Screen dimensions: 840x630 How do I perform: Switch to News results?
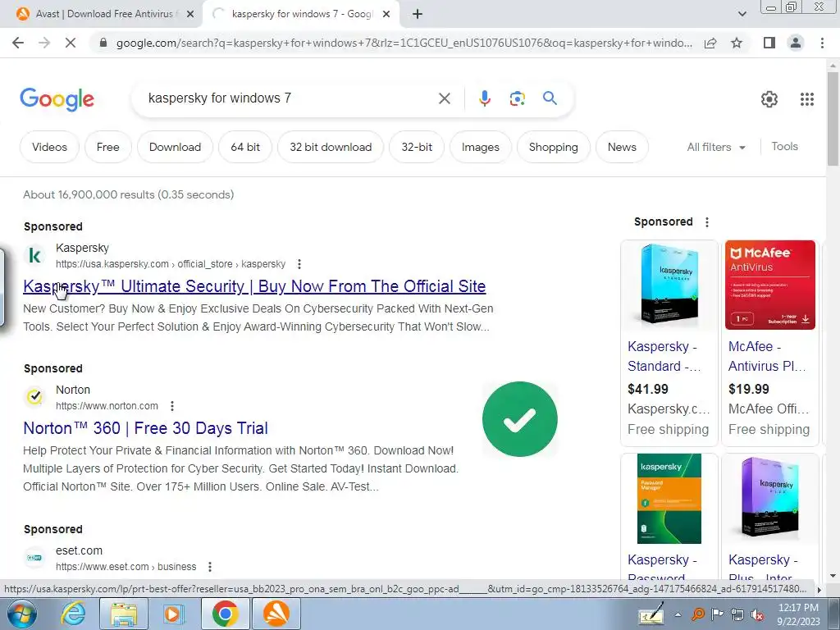(x=622, y=147)
